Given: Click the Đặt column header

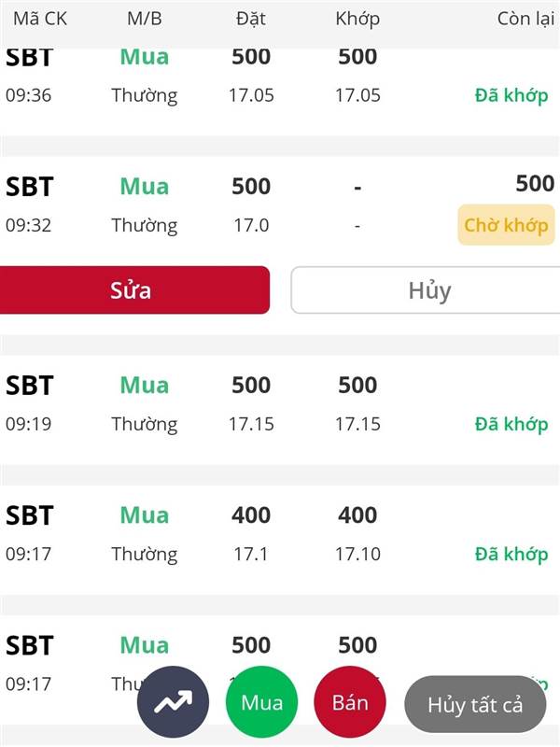Looking at the screenshot, I should [x=251, y=19].
